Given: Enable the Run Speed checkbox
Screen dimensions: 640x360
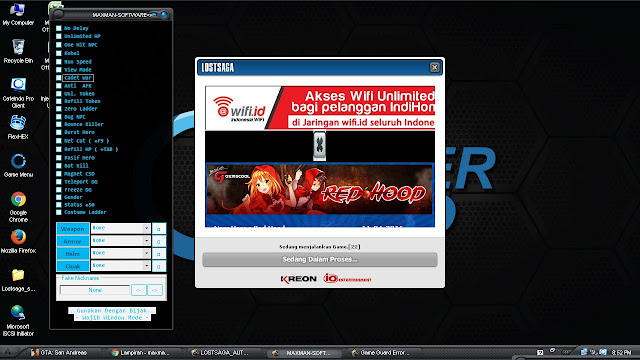Looking at the screenshot, I should click(x=59, y=62).
